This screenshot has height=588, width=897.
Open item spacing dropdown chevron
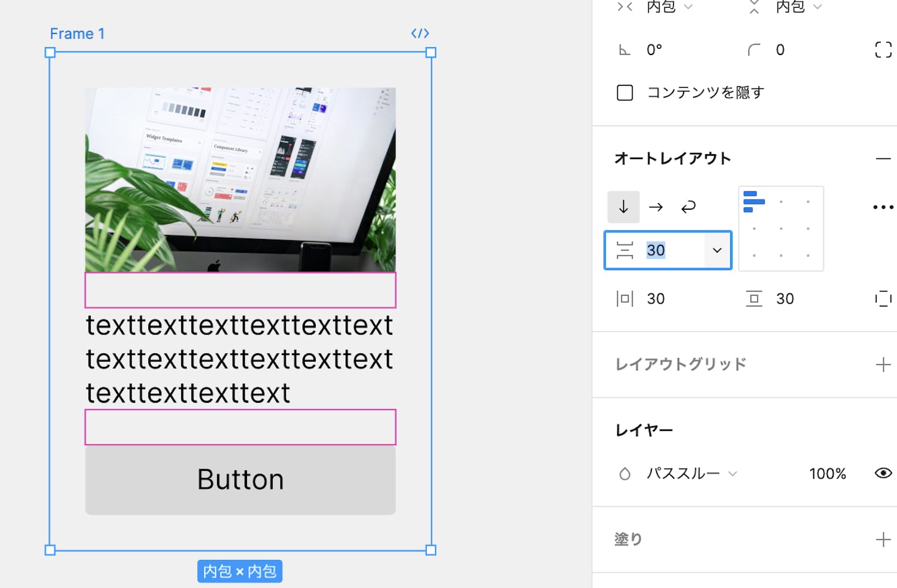(x=717, y=250)
